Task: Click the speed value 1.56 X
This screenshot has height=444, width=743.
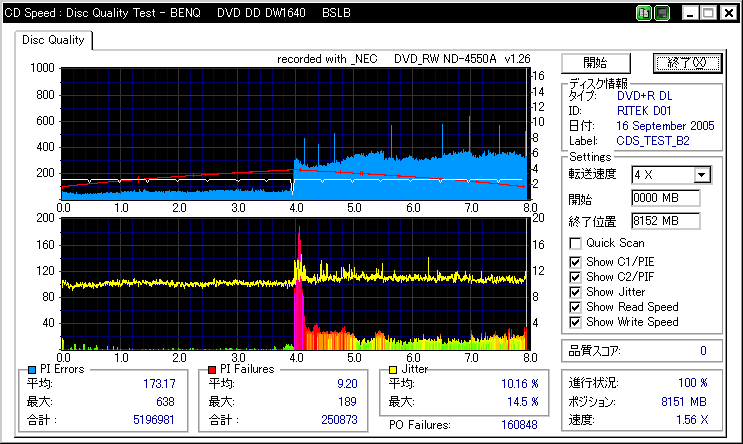Action: tap(692, 420)
